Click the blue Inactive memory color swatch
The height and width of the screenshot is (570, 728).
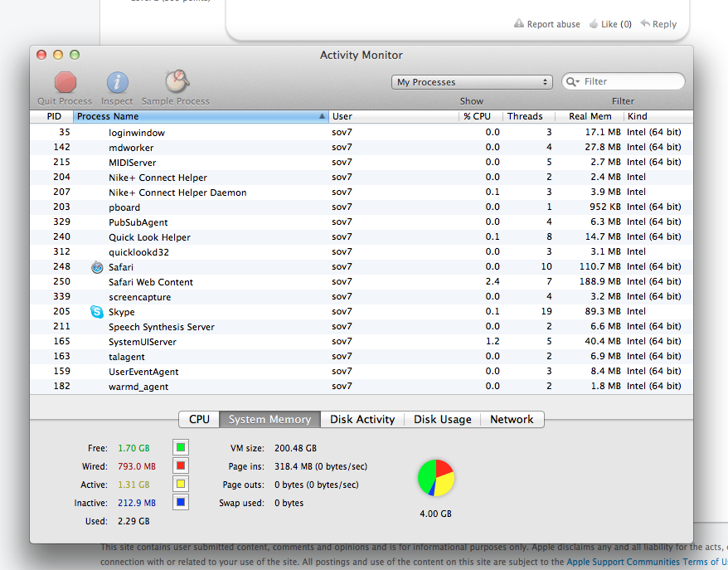tap(181, 502)
